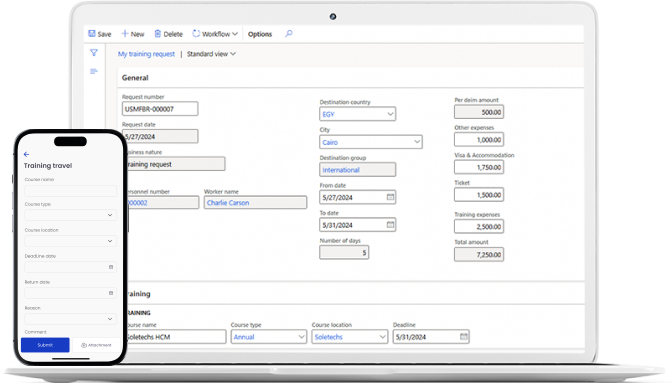Open the Course location dropdown on phone
Image resolution: width=672 pixels, height=383 pixels.
70,241
